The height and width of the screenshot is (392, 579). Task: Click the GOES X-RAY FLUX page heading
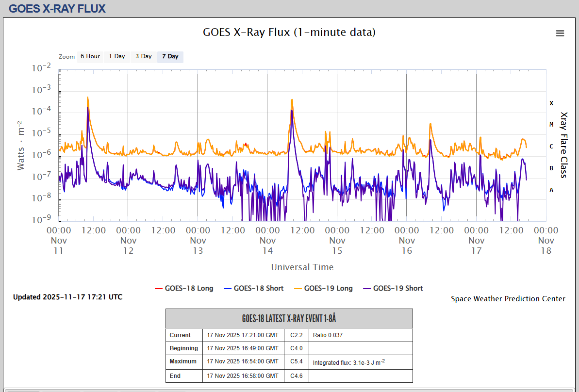point(57,9)
